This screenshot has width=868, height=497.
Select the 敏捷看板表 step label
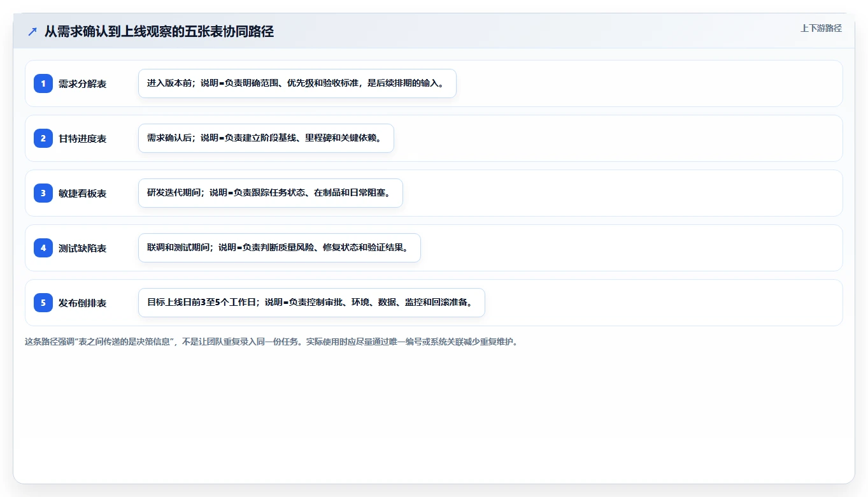pos(83,193)
